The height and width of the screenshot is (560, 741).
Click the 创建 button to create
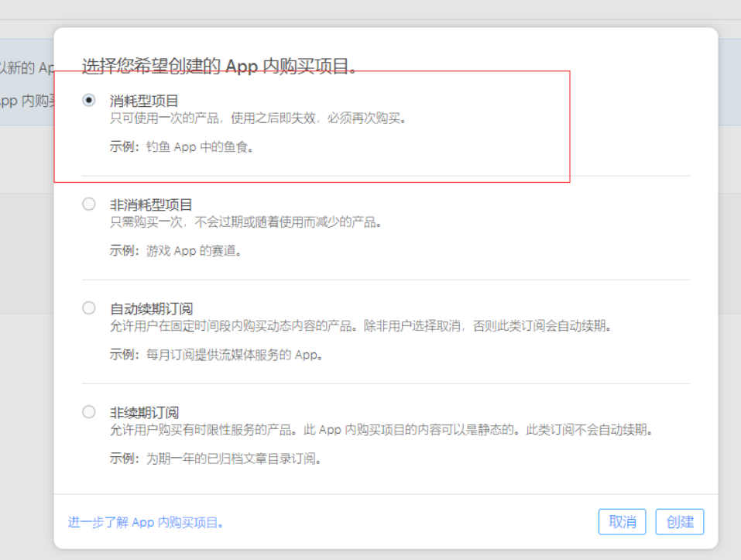[x=680, y=522]
